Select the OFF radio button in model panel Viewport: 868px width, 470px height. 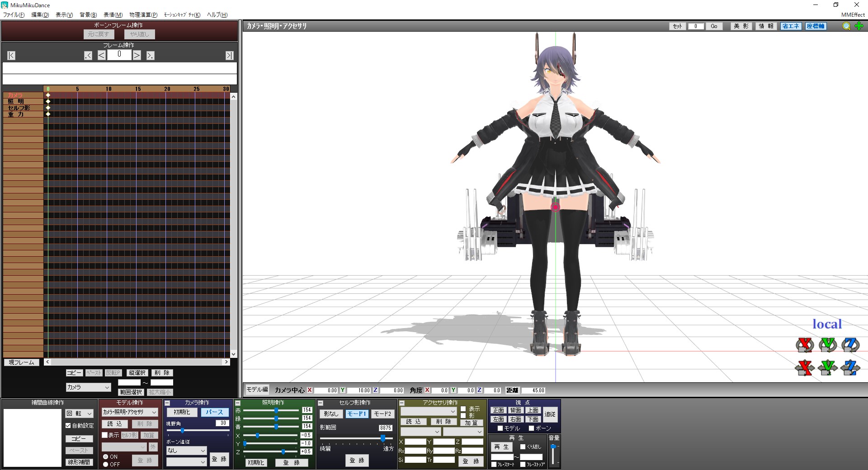coord(106,464)
